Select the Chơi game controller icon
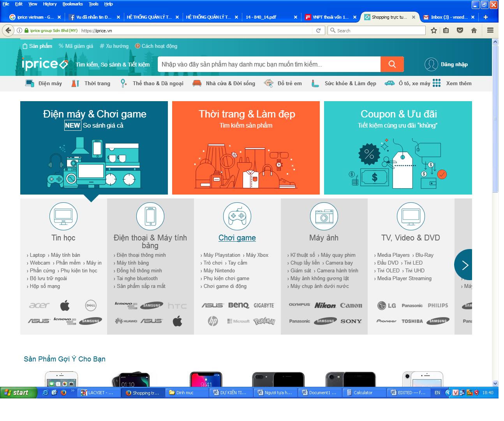The image size is (504, 421). click(x=237, y=216)
